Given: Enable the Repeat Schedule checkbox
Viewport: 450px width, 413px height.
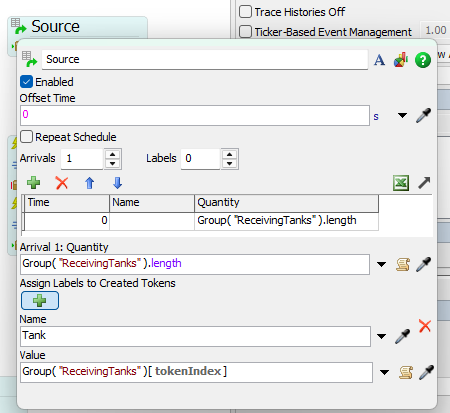Looking at the screenshot, I should 26,137.
